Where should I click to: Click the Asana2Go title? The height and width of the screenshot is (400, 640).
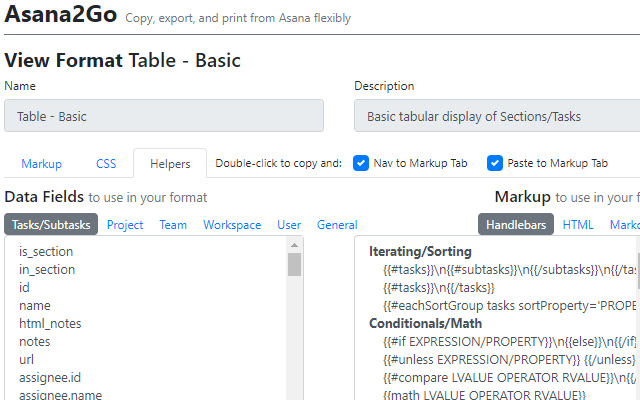click(x=60, y=14)
